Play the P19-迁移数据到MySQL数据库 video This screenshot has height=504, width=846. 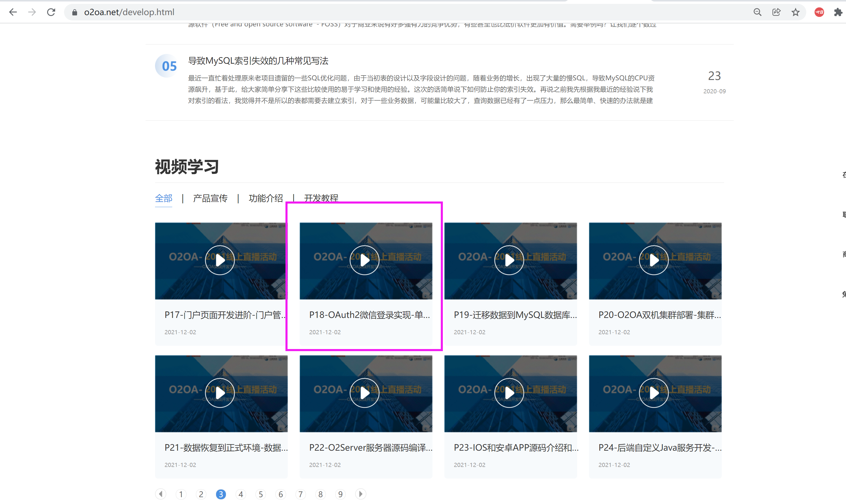click(x=509, y=260)
